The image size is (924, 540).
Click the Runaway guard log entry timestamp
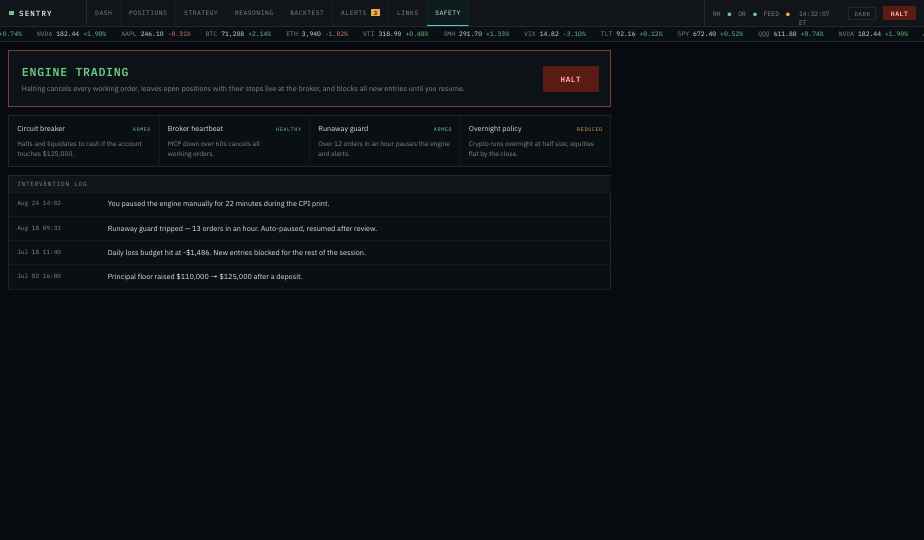coord(39,228)
